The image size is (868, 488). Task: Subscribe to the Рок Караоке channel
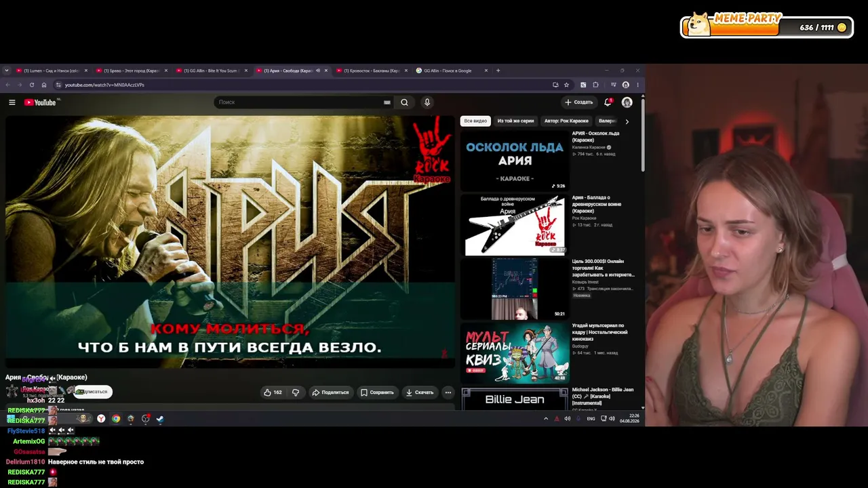(x=93, y=392)
